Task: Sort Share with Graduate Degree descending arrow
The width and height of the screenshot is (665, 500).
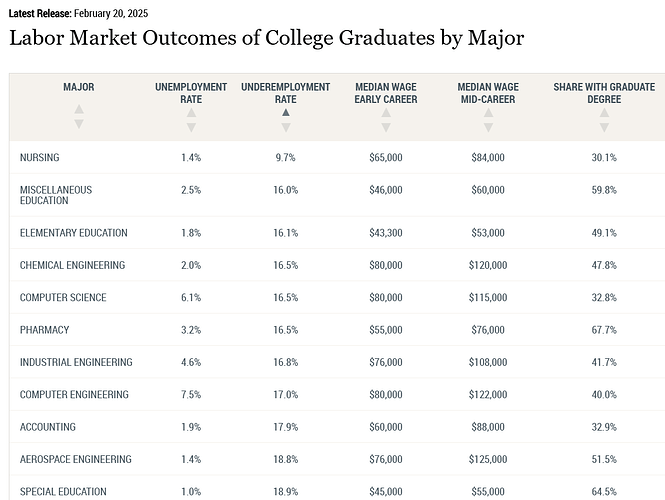Action: [x=604, y=127]
